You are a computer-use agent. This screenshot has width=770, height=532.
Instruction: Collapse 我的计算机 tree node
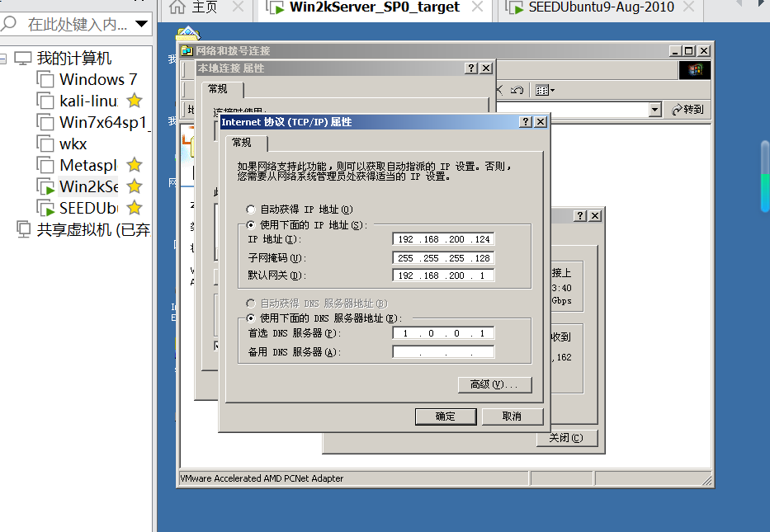pyautogui.click(x=3, y=59)
